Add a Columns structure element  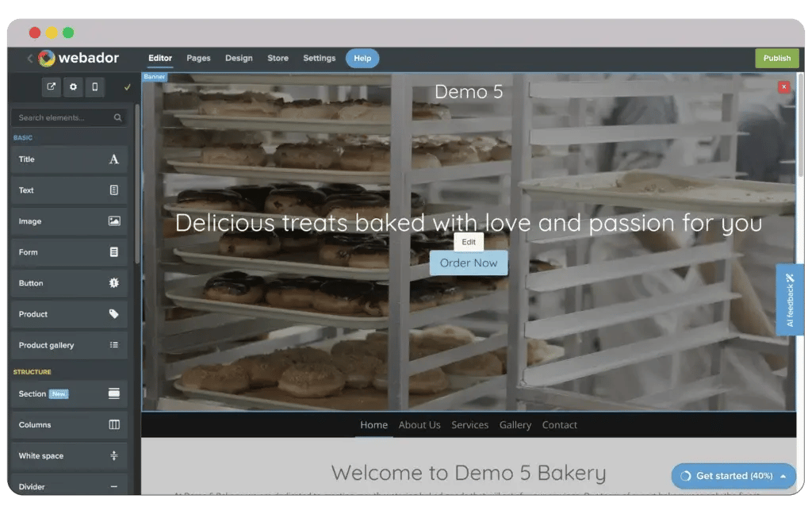pyautogui.click(x=69, y=425)
